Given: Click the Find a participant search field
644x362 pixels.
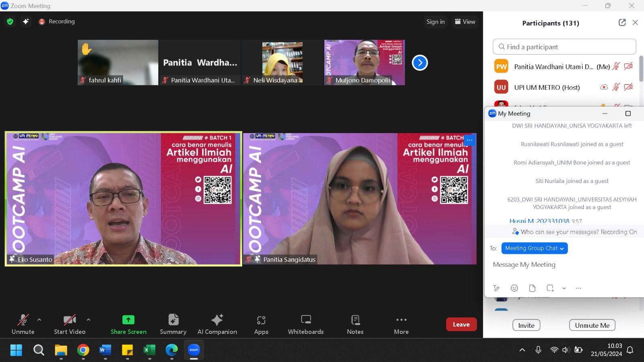Looking at the screenshot, I should click(x=564, y=47).
